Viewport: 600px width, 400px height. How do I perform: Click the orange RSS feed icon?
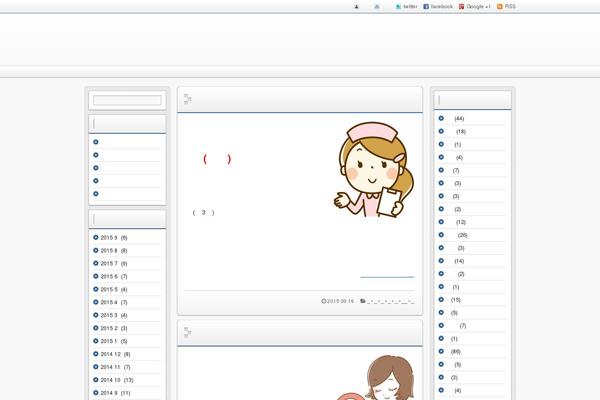[x=500, y=7]
